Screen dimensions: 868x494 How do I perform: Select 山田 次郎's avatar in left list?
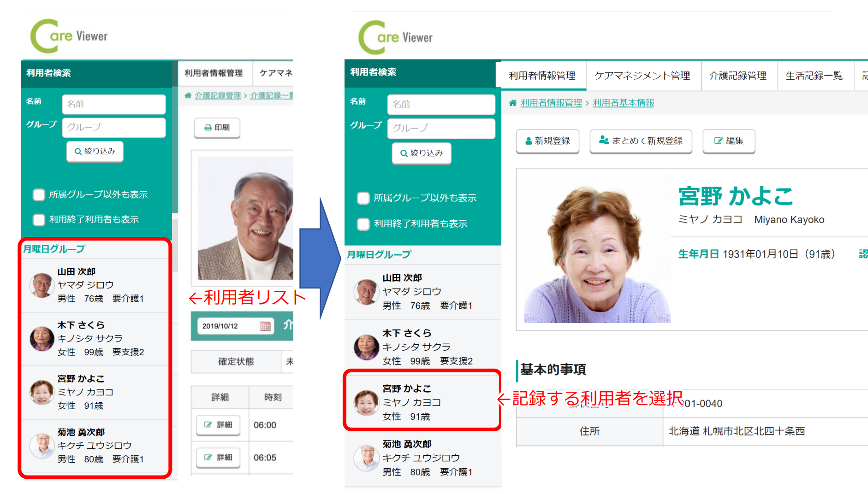pos(42,285)
